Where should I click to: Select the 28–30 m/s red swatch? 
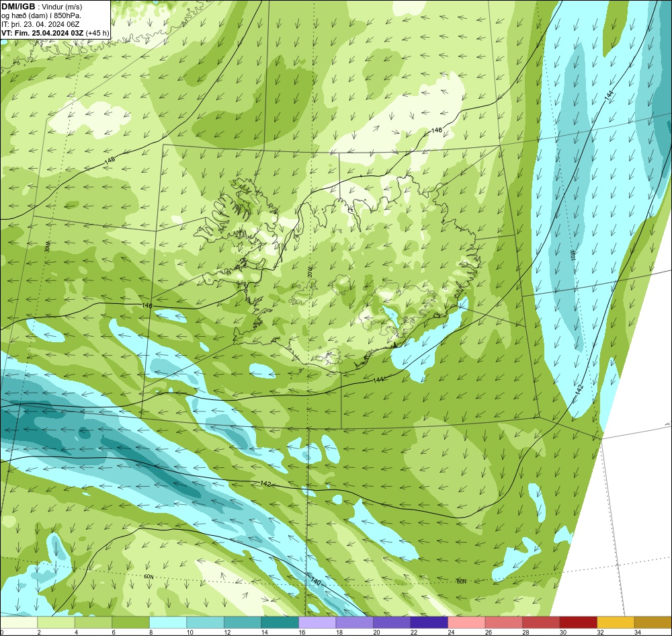coord(541,622)
